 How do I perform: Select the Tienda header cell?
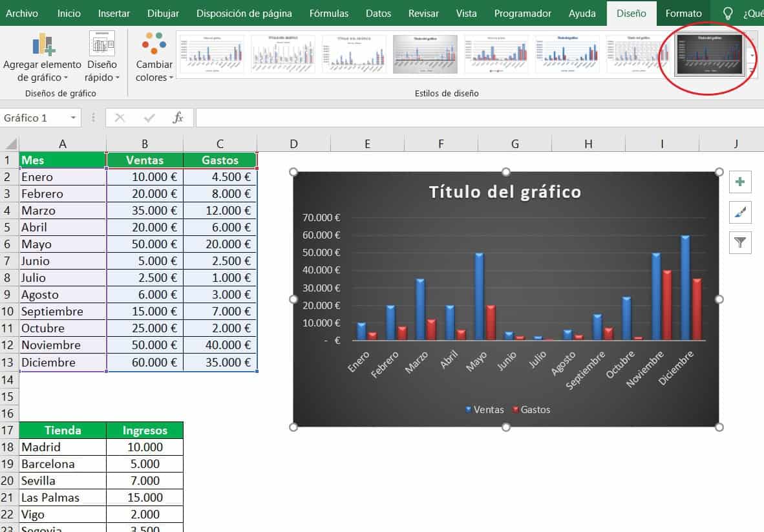62,430
